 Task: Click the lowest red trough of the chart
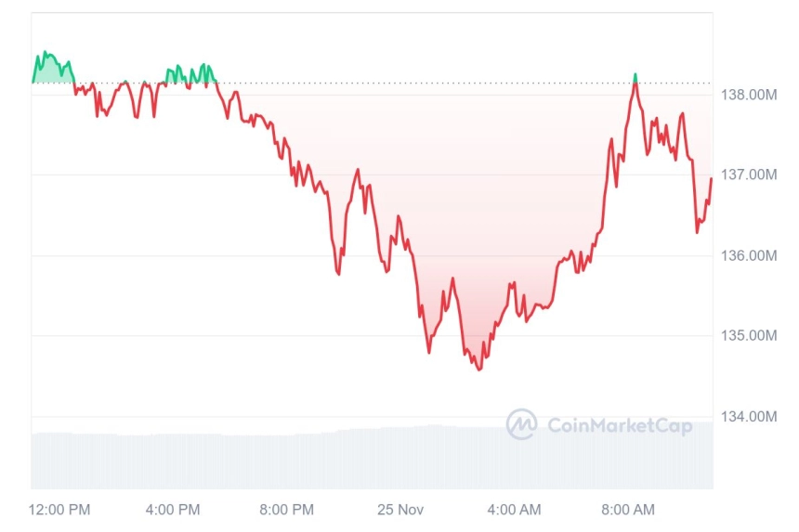[479, 369]
